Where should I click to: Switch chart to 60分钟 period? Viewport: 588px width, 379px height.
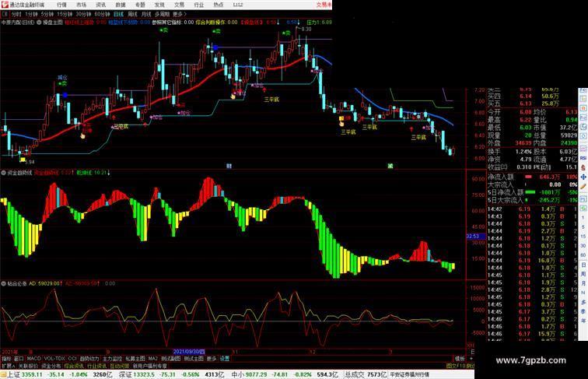(x=102, y=14)
